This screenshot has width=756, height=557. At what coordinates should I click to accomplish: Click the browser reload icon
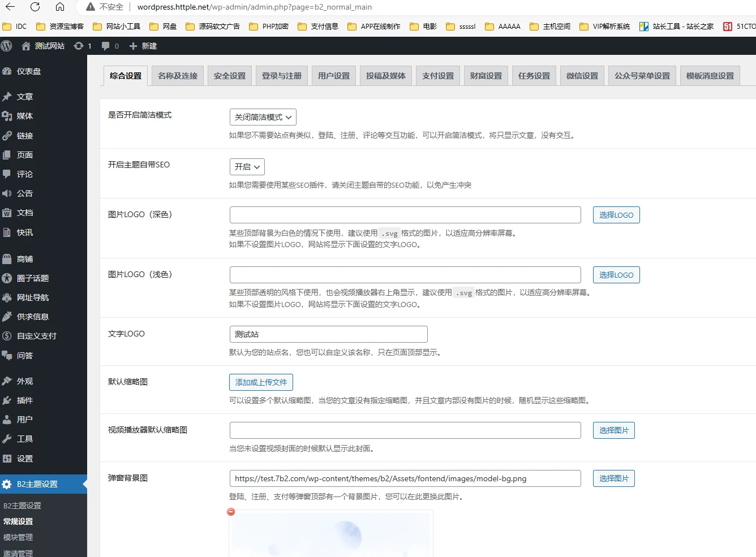pyautogui.click(x=35, y=7)
